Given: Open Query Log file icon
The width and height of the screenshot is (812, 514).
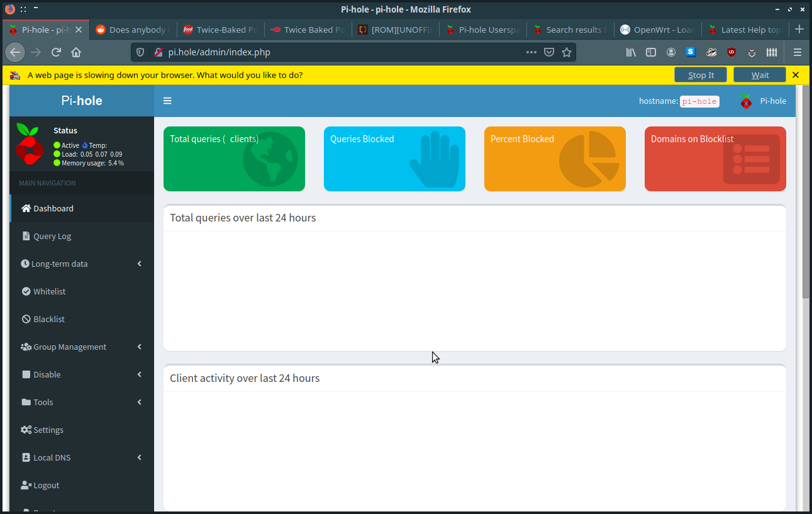Looking at the screenshot, I should (26, 236).
